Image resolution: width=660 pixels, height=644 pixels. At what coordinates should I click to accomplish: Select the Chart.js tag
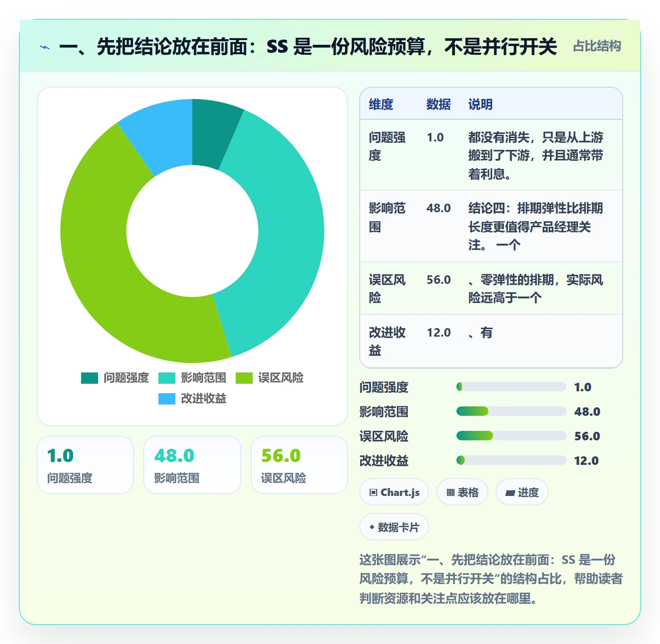[x=394, y=492]
